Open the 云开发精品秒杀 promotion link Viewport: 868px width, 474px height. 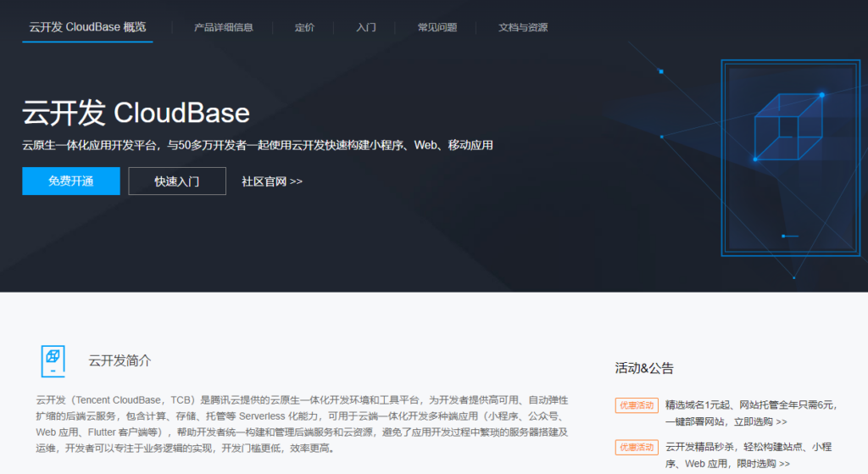748,455
